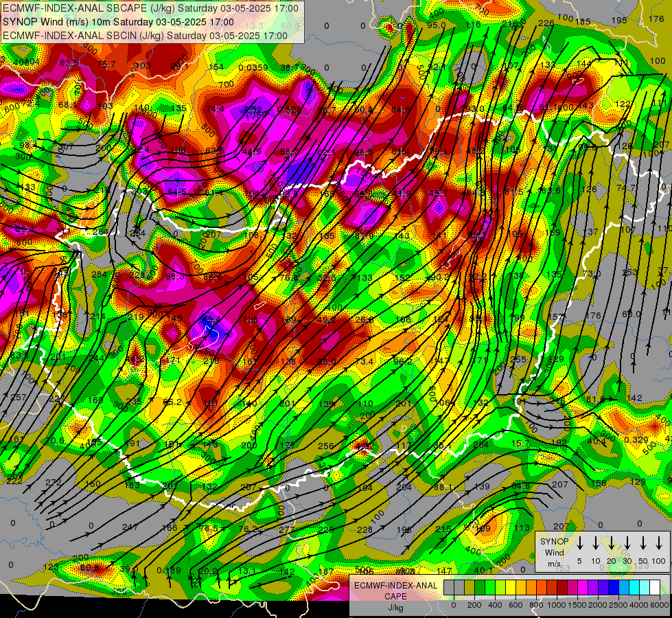Select the SBCAPE title line

[150, 8]
